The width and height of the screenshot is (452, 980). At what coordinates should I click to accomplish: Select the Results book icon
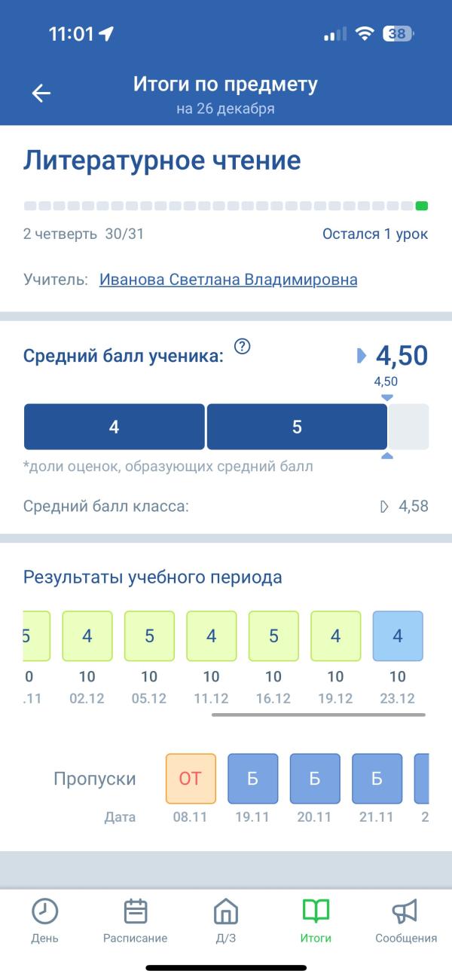click(x=316, y=912)
